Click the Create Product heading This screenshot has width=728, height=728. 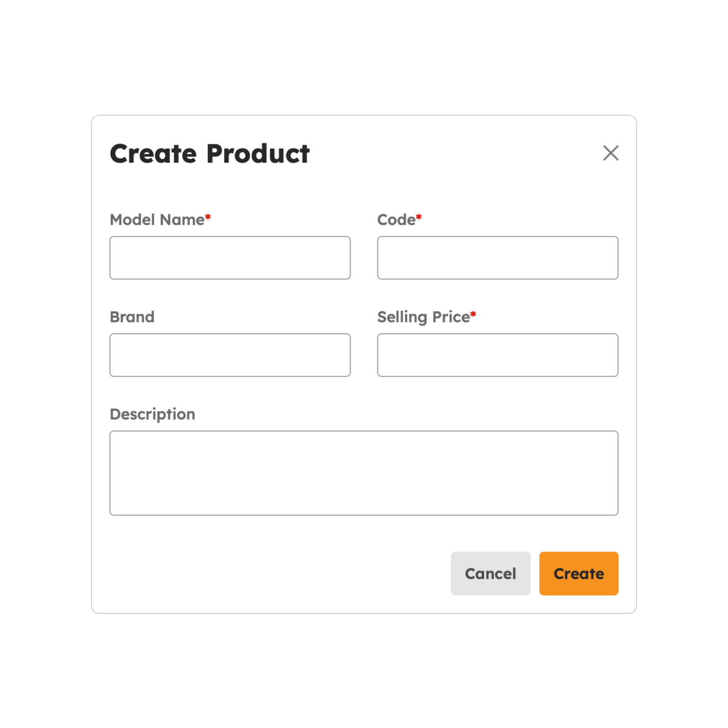point(210,153)
